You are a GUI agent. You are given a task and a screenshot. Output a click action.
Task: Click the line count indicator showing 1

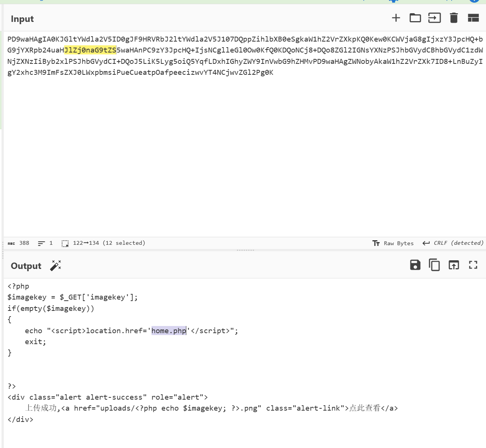pyautogui.click(x=45, y=243)
